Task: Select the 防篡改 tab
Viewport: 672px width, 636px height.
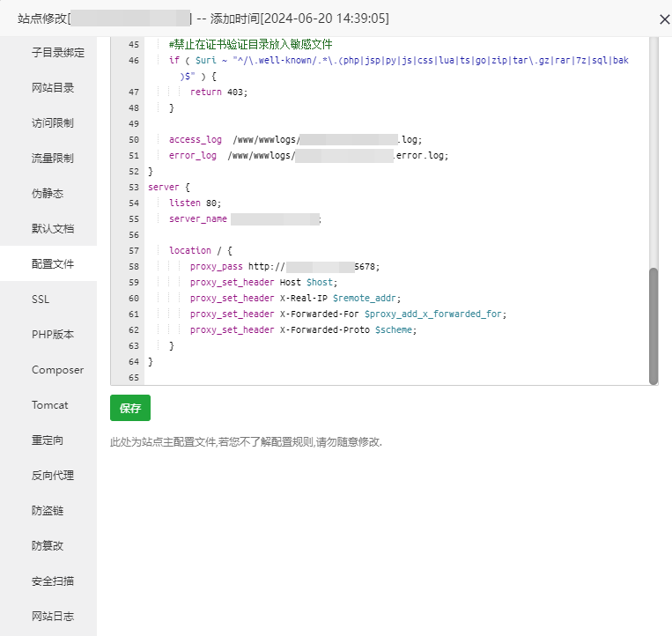Action: point(48,545)
